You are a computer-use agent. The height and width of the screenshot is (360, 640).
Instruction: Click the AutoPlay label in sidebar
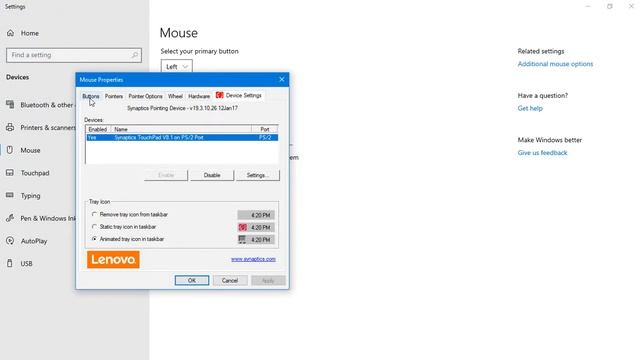pyautogui.click(x=34, y=241)
